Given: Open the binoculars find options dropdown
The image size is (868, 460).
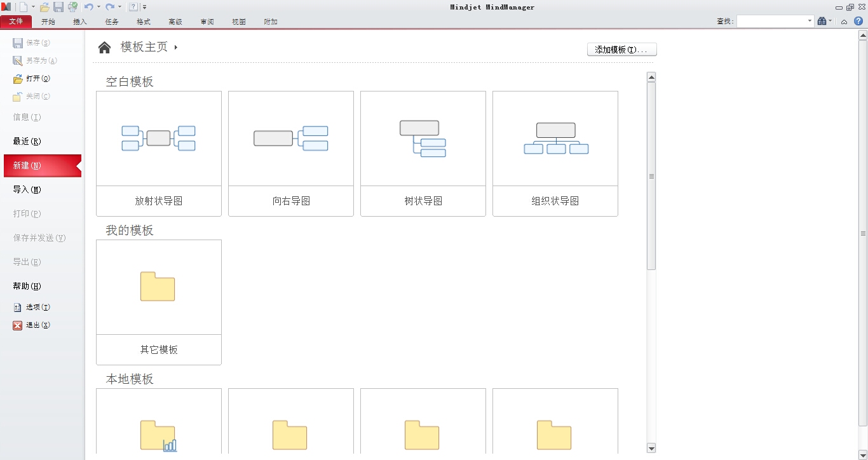Looking at the screenshot, I should [830, 21].
